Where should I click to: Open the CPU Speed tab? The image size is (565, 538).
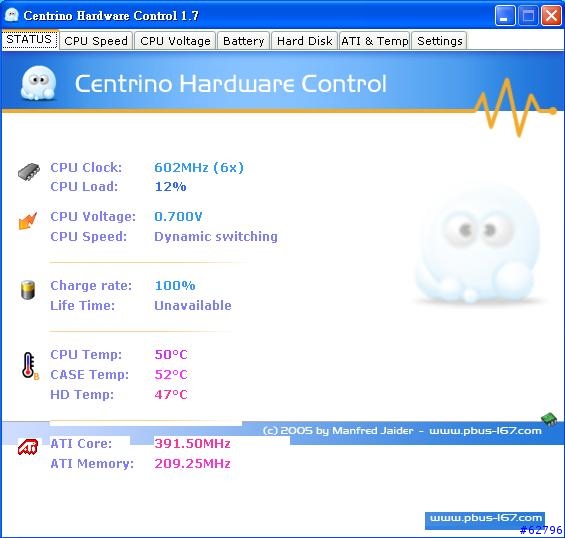(x=96, y=41)
